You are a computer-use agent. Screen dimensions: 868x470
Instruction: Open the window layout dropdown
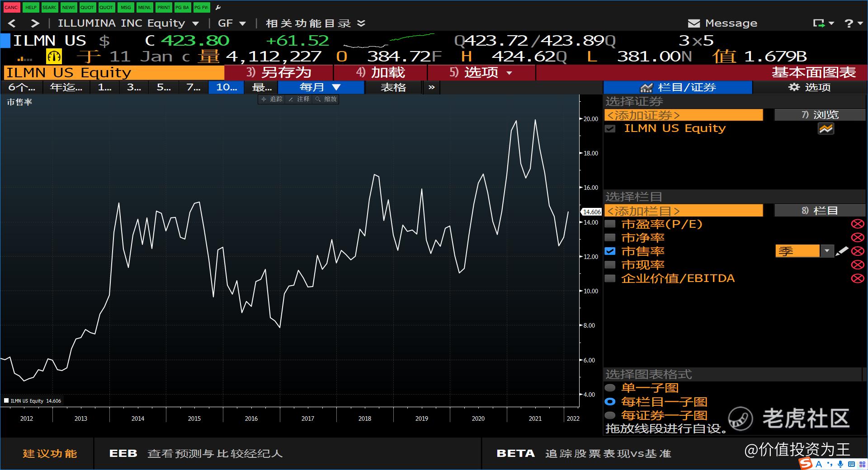click(823, 23)
